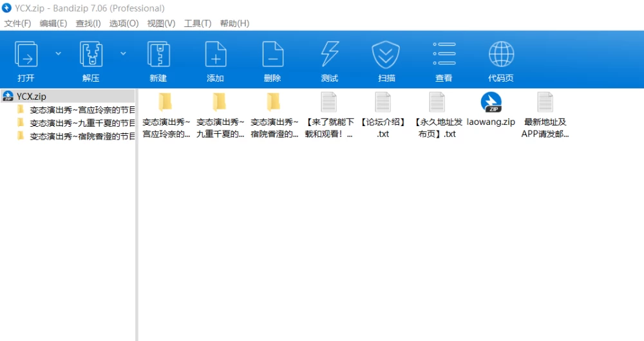
Task: Select the 【论坛介绍】.txt file
Action: (383, 115)
